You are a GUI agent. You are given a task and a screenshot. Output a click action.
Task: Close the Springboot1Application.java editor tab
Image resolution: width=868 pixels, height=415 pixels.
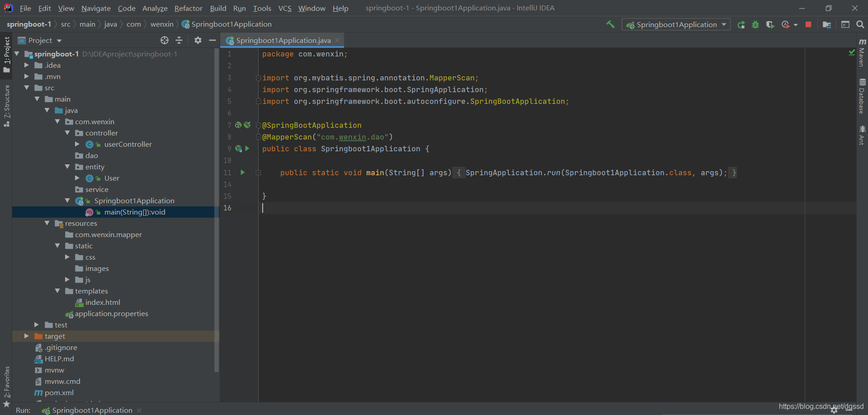337,40
